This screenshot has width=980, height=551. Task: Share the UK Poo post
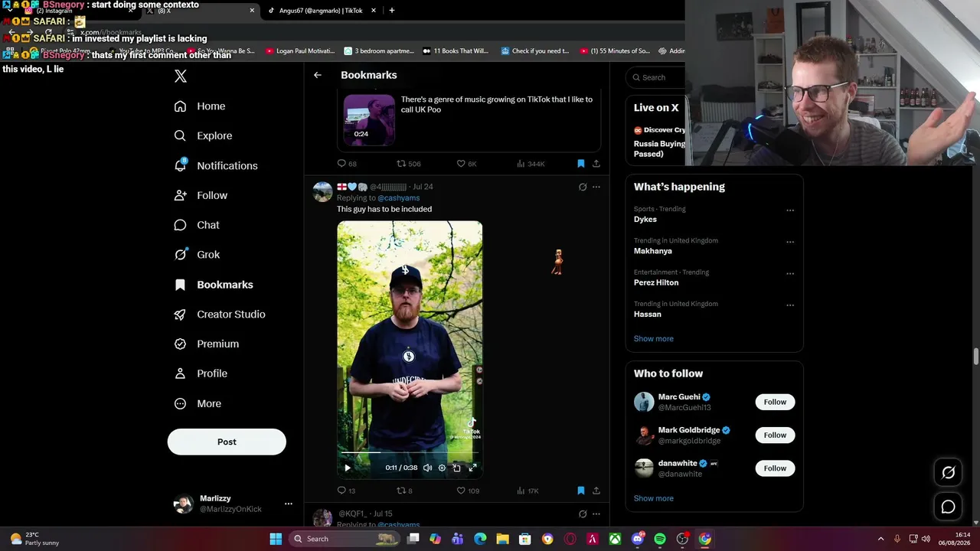tap(596, 164)
